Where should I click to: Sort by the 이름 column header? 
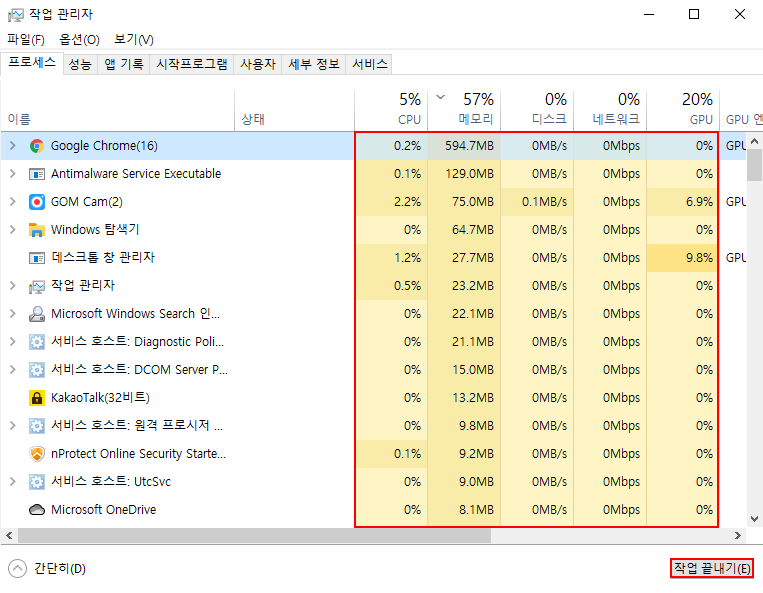(x=117, y=110)
